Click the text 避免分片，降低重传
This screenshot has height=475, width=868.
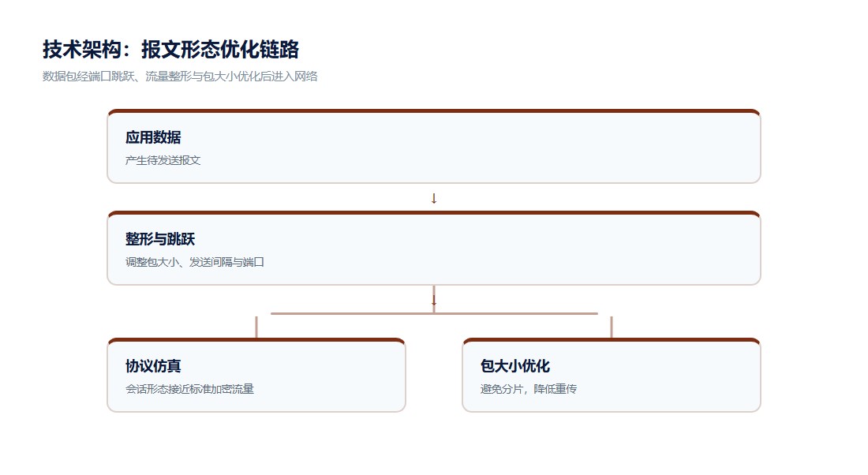pos(529,389)
